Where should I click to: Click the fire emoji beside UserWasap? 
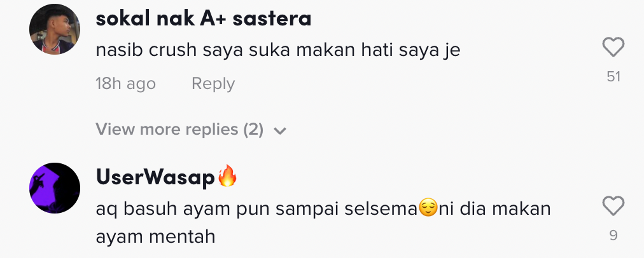point(227,177)
